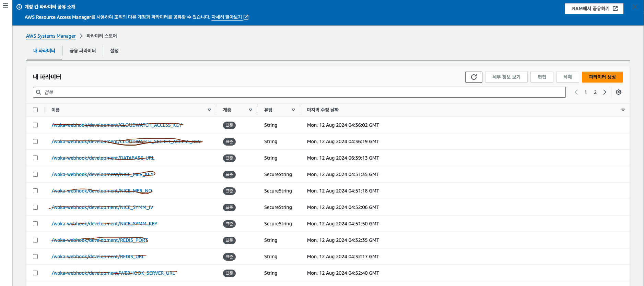
Task: Sort by 마지막 수정 날짜 column arrow
Action: coord(623,110)
